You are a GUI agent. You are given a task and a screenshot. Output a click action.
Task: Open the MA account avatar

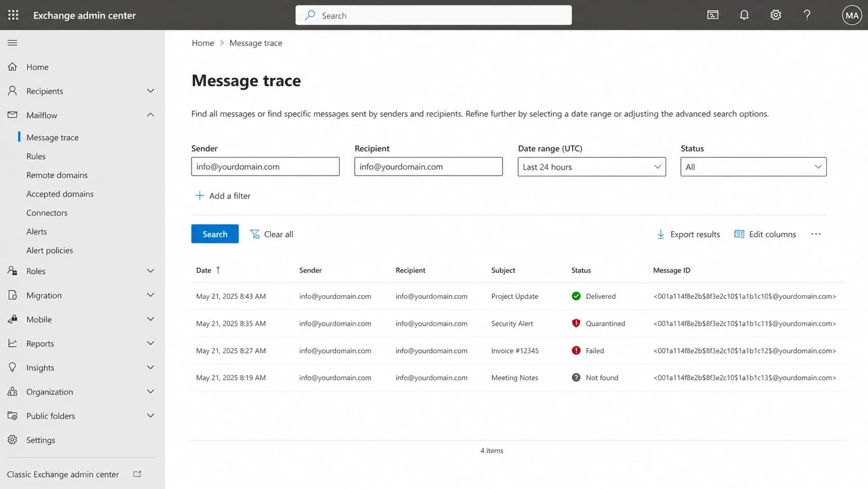coord(852,15)
